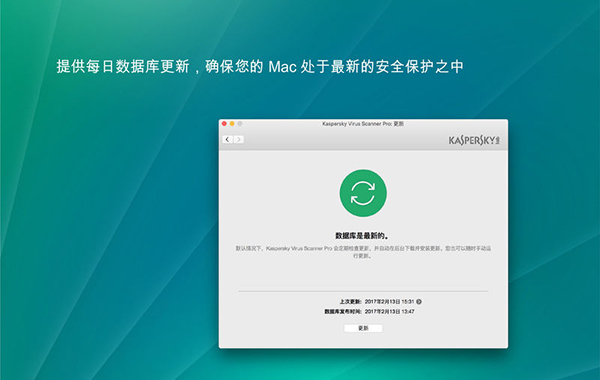Click the 上次更新 label
600x380 pixels.
(351, 302)
